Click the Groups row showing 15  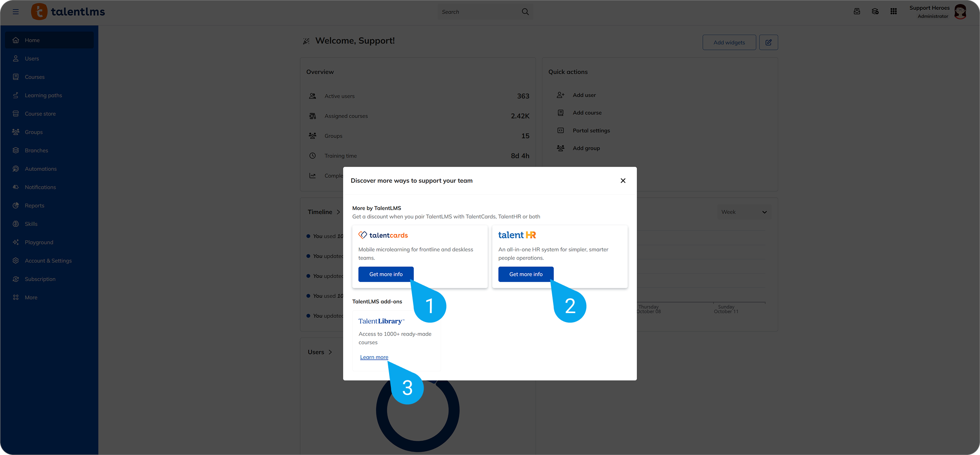pyautogui.click(x=419, y=136)
